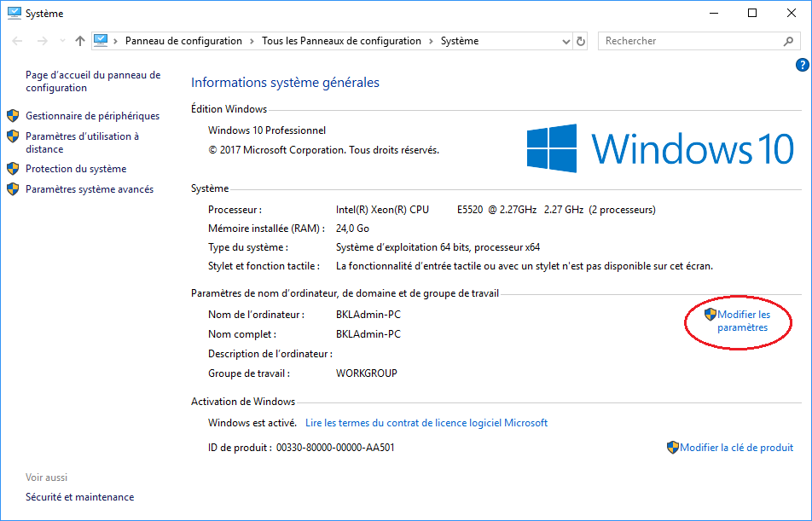Image resolution: width=812 pixels, height=521 pixels.
Task: Click the Forward navigation arrow
Action: pos(43,41)
